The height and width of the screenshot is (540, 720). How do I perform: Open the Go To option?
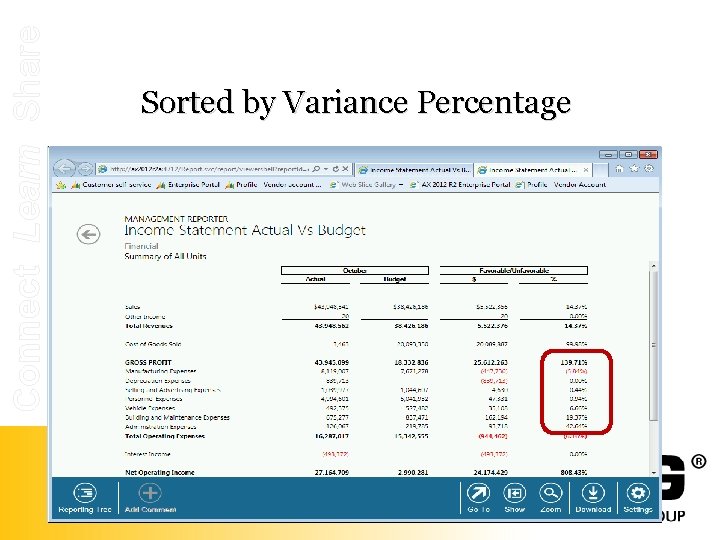(478, 498)
